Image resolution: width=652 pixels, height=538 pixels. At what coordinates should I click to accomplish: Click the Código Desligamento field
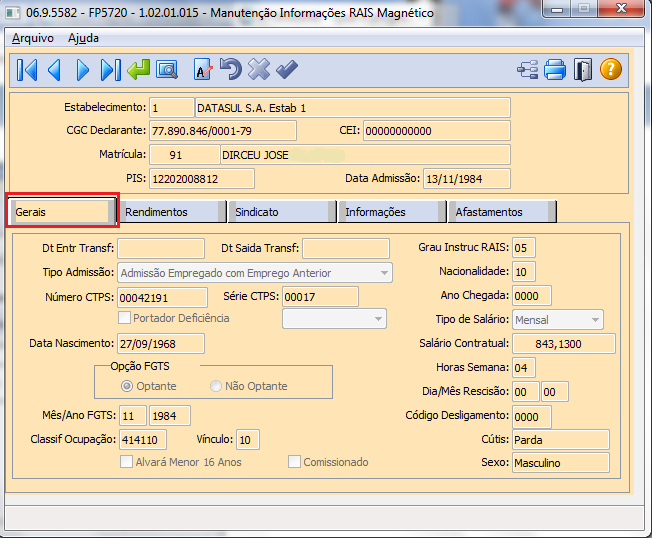[532, 417]
